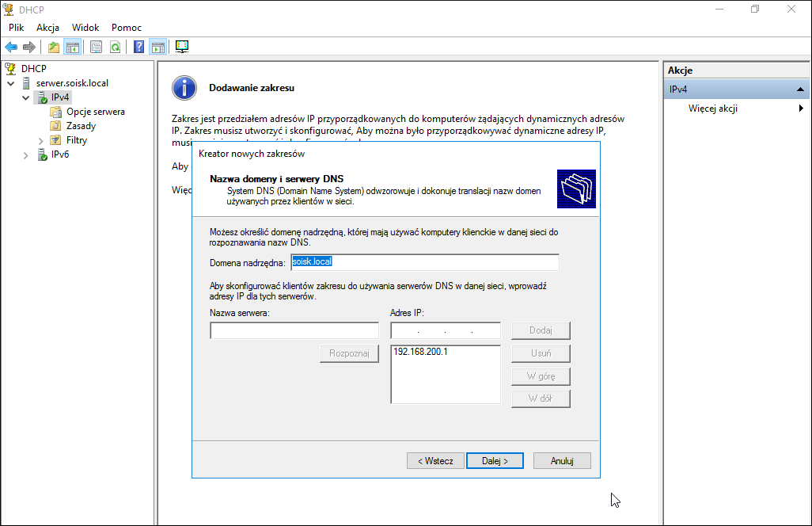812x526 pixels.
Task: Click the Rozpoznaj button
Action: pyautogui.click(x=349, y=353)
